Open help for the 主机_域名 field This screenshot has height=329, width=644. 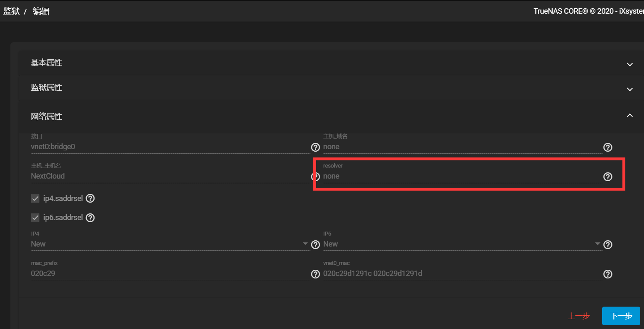click(607, 147)
